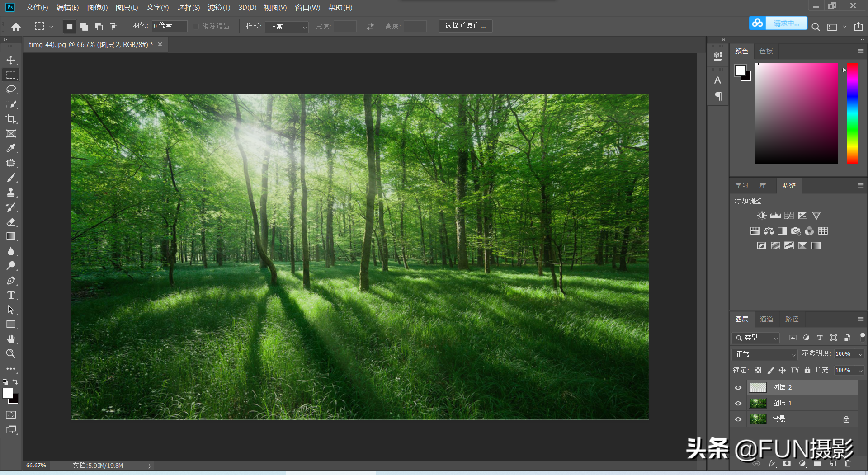Hide 图层 1 layer visibility
This screenshot has width=868, height=475.
click(x=738, y=403)
